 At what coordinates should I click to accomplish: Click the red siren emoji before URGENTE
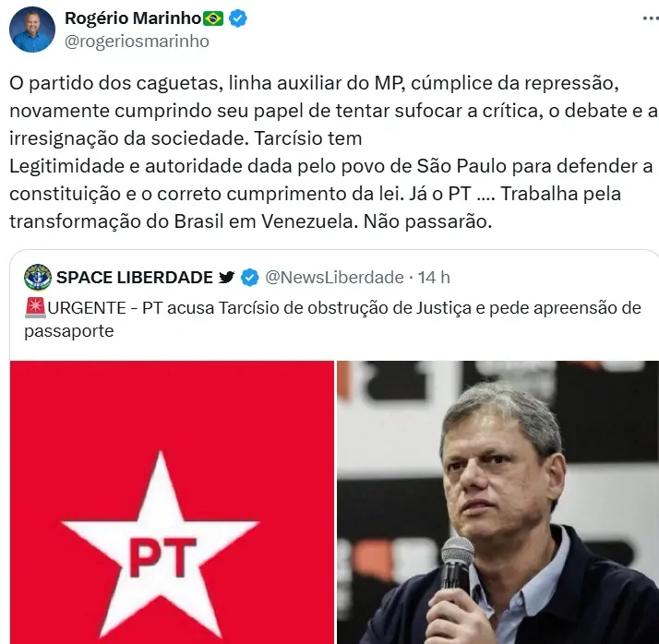pyautogui.click(x=35, y=308)
